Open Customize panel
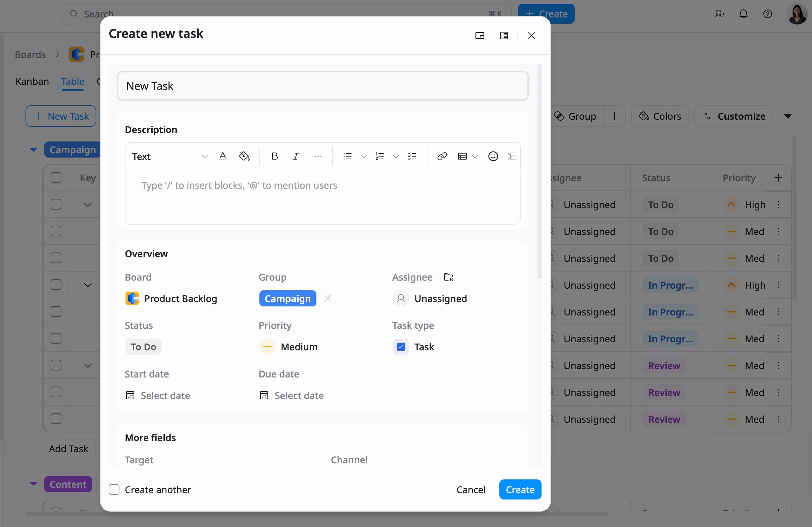Screen dimensions: 812x527 (734, 116)
